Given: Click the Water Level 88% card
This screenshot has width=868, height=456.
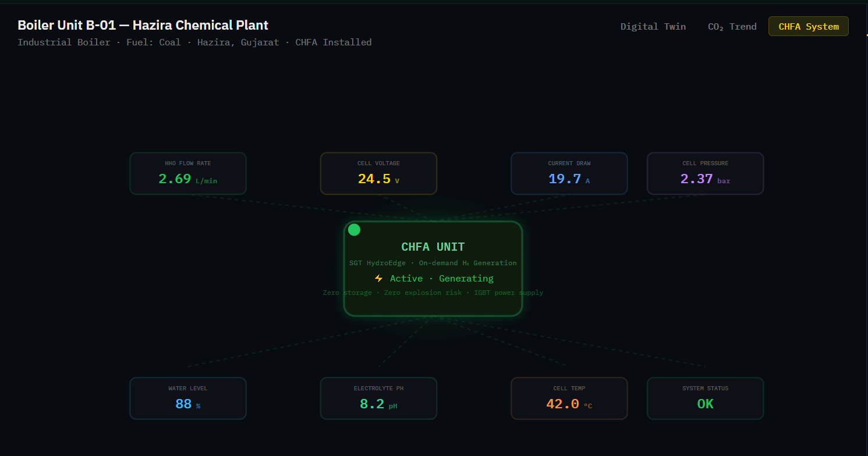Looking at the screenshot, I should (187, 398).
